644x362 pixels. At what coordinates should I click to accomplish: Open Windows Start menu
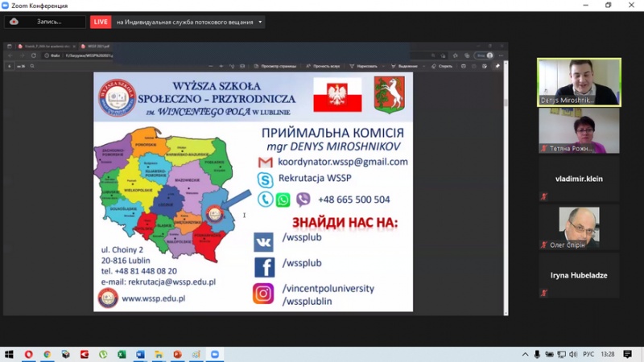[10, 354]
